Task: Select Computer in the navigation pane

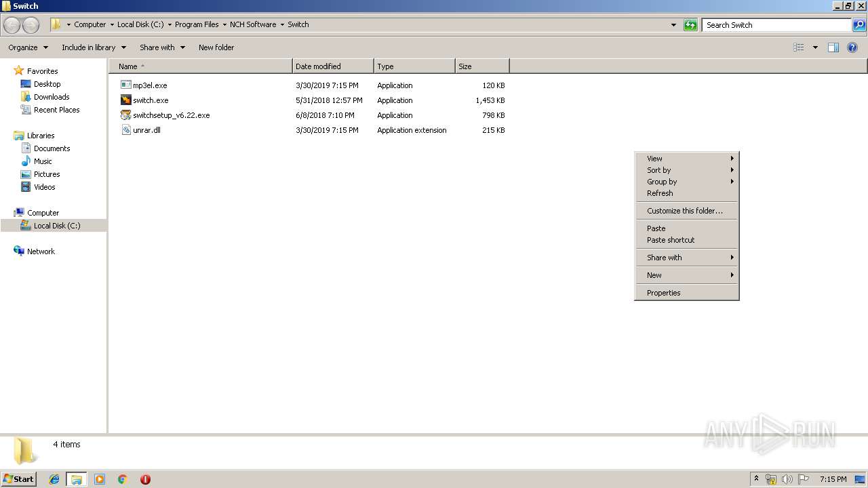Action: 43,213
